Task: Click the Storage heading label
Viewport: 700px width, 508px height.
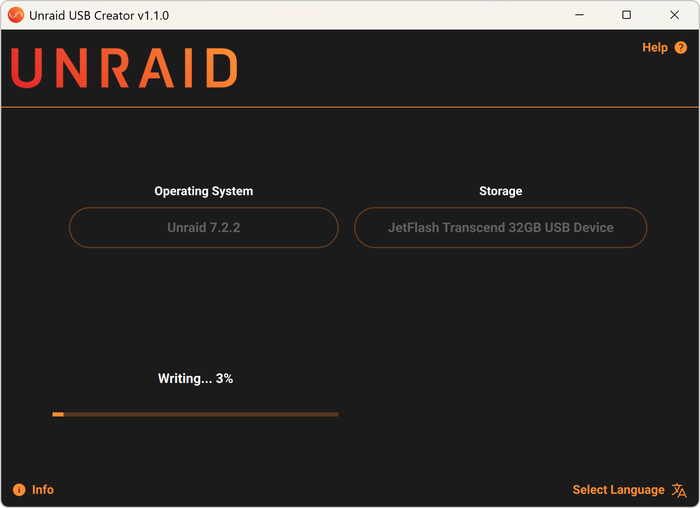Action: (x=500, y=191)
